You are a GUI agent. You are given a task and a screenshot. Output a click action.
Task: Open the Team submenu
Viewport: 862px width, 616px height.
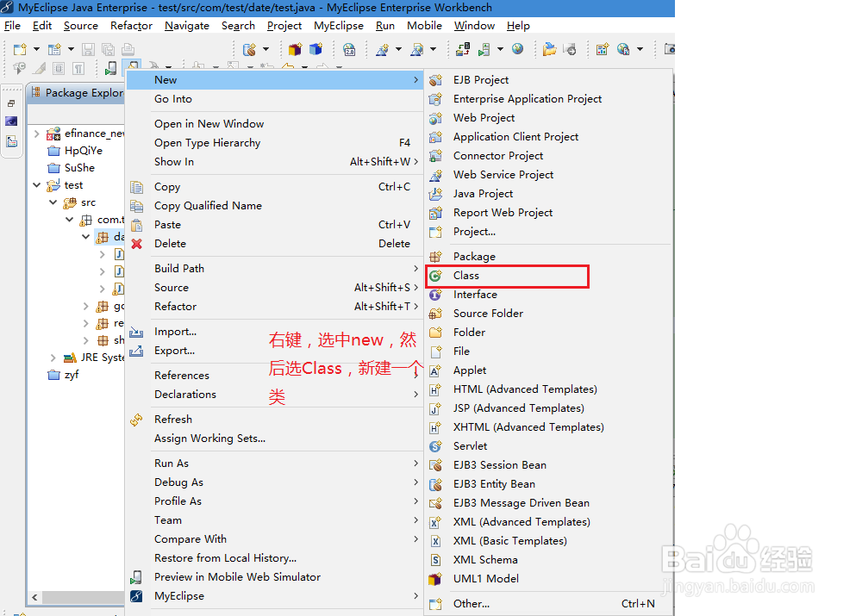pos(275,520)
